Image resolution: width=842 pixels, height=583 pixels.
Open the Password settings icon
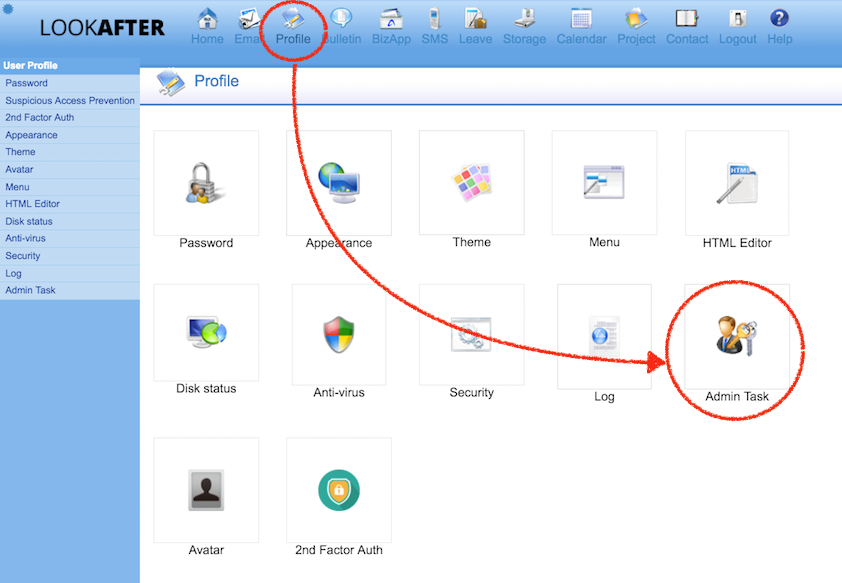point(206,183)
